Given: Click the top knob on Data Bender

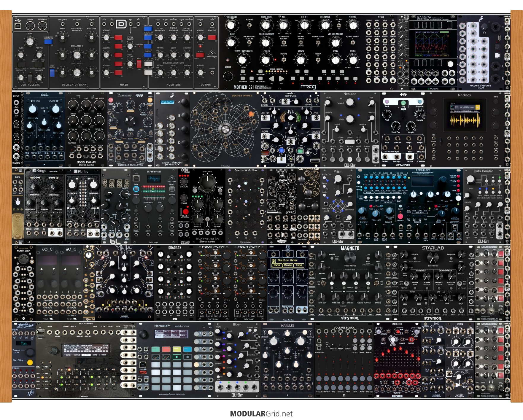Looking at the screenshot, I should [x=470, y=179].
